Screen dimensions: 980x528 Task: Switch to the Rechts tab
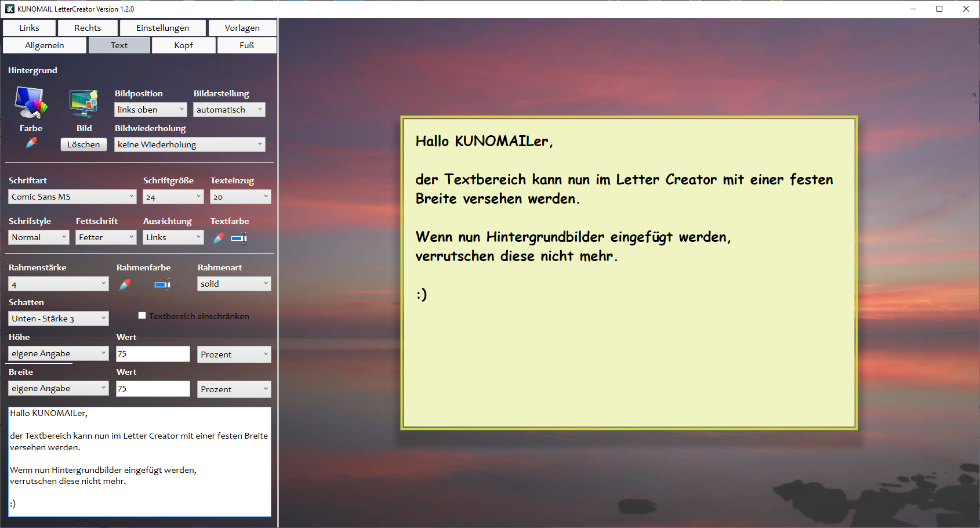tap(88, 28)
